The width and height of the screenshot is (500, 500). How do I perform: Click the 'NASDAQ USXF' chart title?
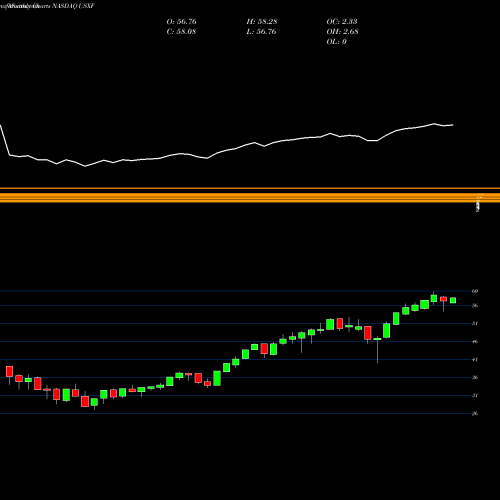point(73,6)
